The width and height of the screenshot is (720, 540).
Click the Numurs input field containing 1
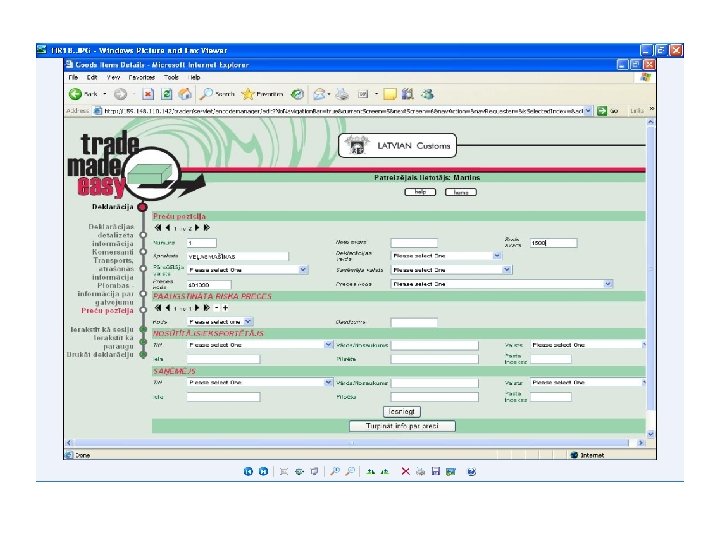[202, 243]
